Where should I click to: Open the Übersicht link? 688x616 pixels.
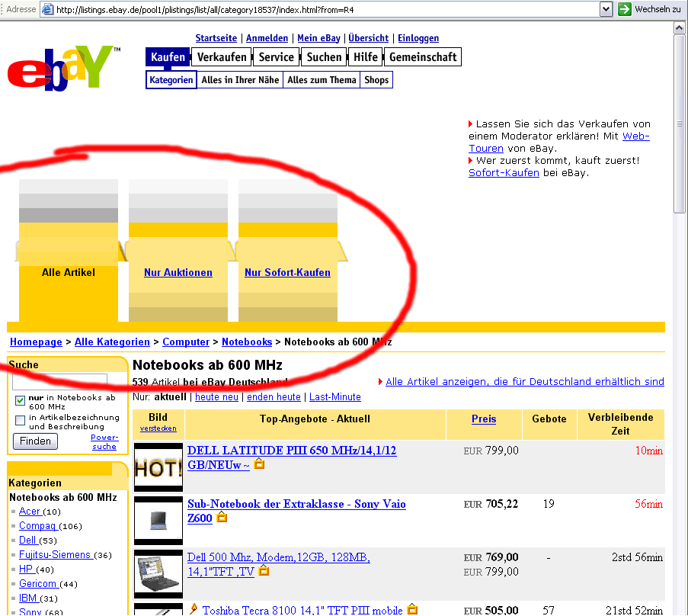pyautogui.click(x=369, y=38)
